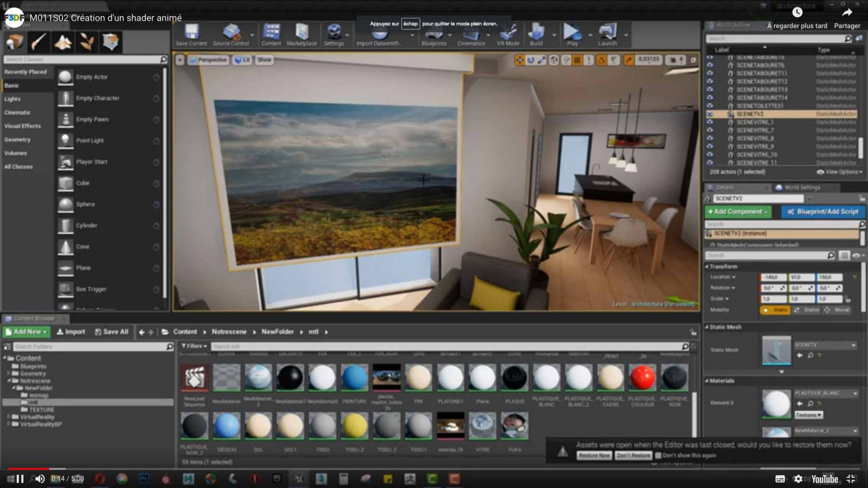Open the Show viewport dropdown

point(264,60)
